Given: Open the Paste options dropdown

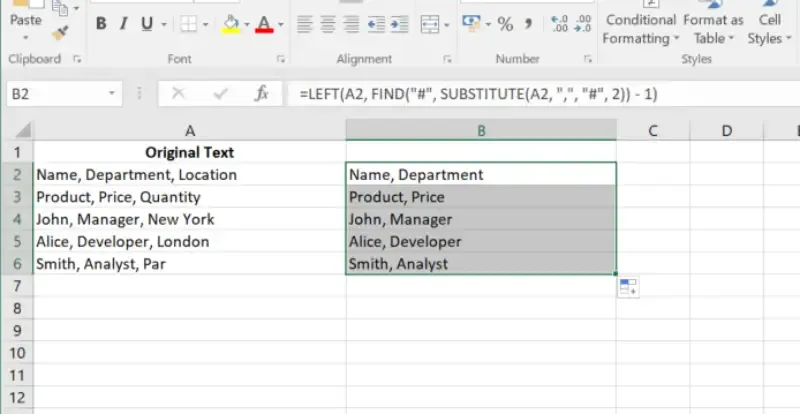Looking at the screenshot, I should click(x=26, y=37).
